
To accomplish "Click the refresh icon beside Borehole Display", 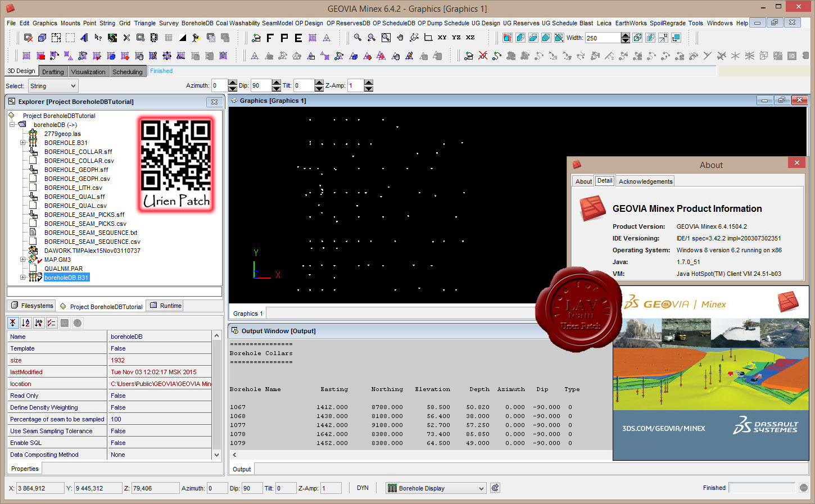I will (x=495, y=488).
